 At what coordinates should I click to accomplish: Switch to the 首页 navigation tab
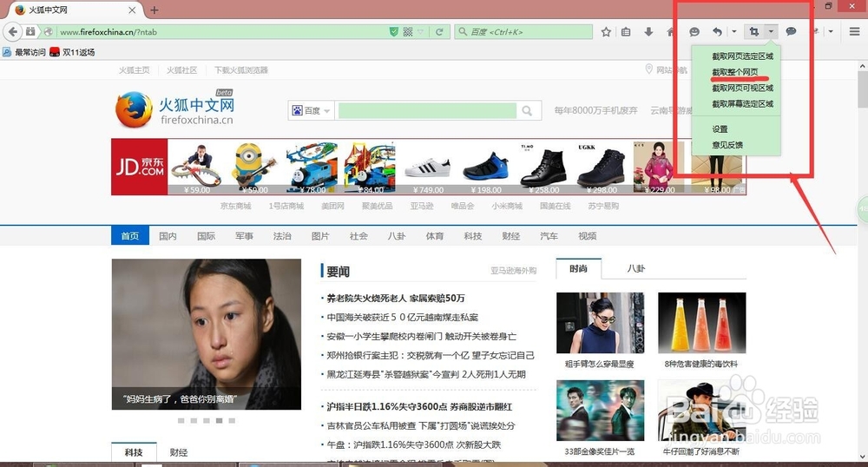[x=130, y=236]
